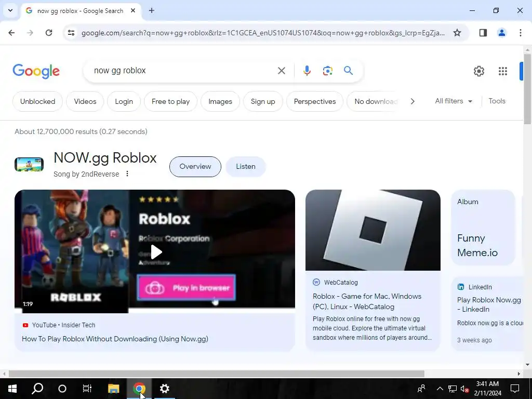
Task: Open Cortana circle icon
Action: pos(62,389)
